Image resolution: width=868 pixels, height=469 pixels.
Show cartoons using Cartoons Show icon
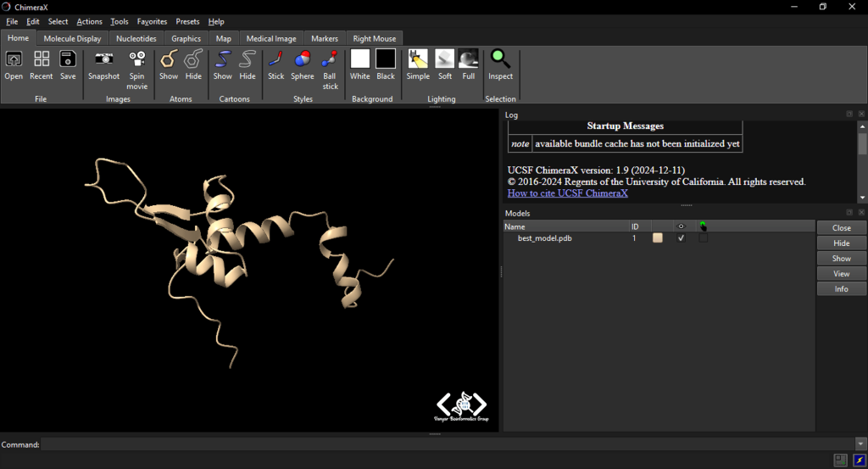[223, 64]
